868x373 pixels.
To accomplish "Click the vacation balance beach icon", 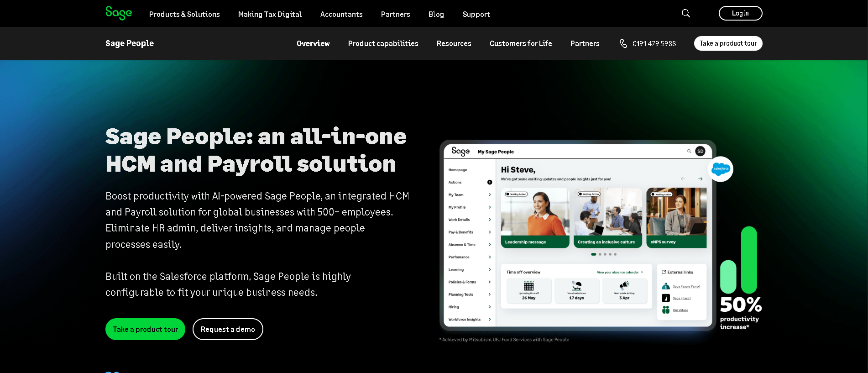I will (x=576, y=286).
